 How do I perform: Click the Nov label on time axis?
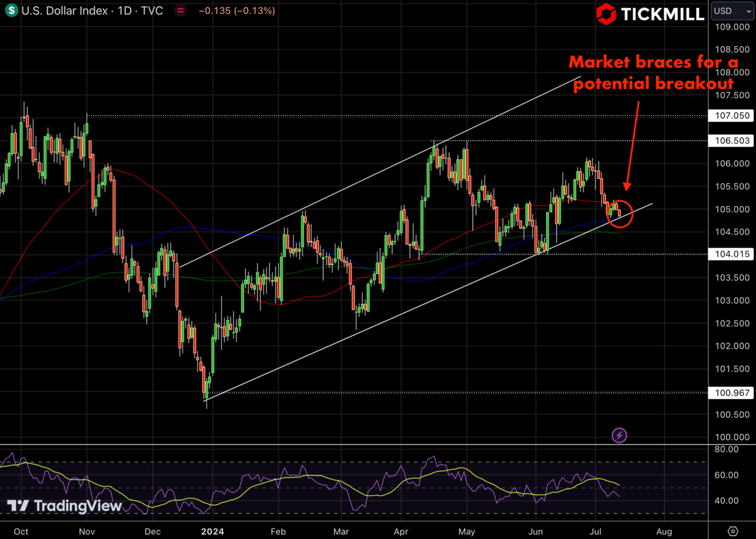(x=87, y=531)
